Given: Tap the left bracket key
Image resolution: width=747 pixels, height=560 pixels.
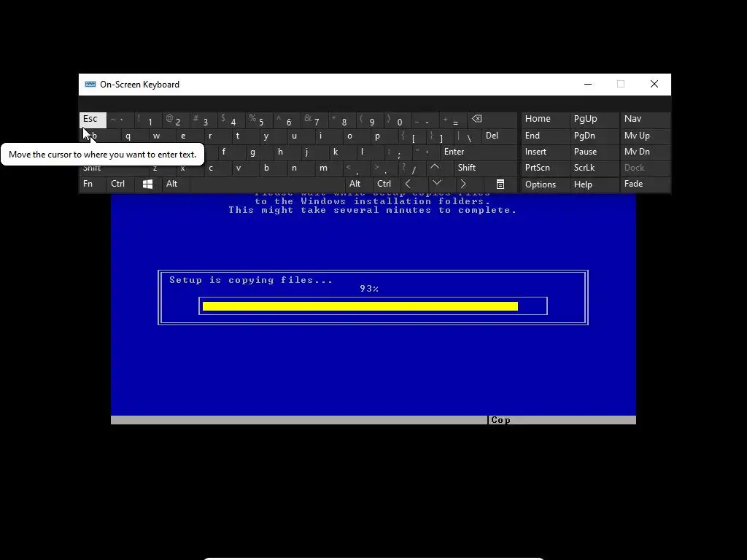Looking at the screenshot, I should coord(411,136).
